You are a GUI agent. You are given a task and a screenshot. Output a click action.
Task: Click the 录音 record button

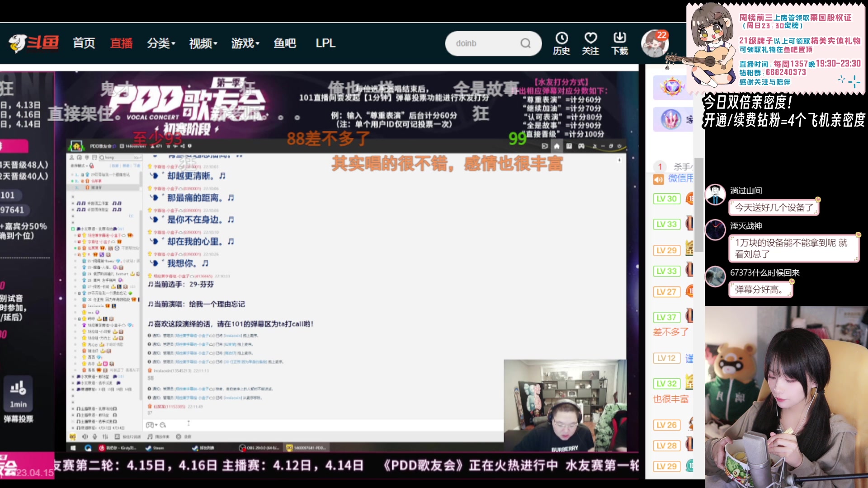tap(184, 436)
